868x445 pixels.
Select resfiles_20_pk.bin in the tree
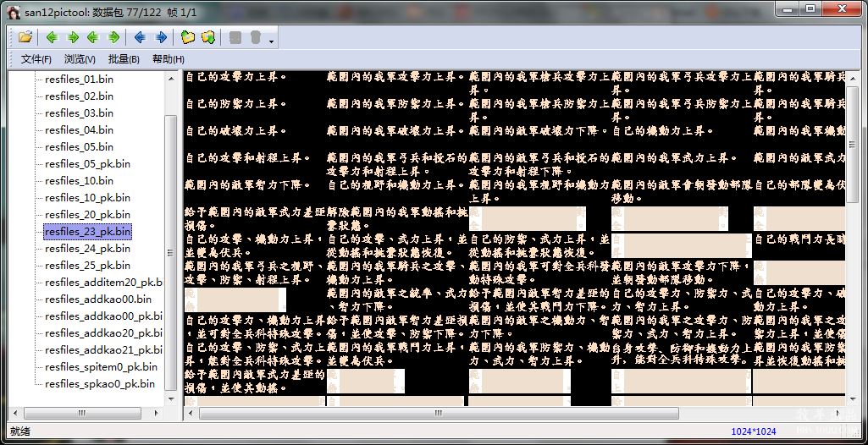(87, 215)
